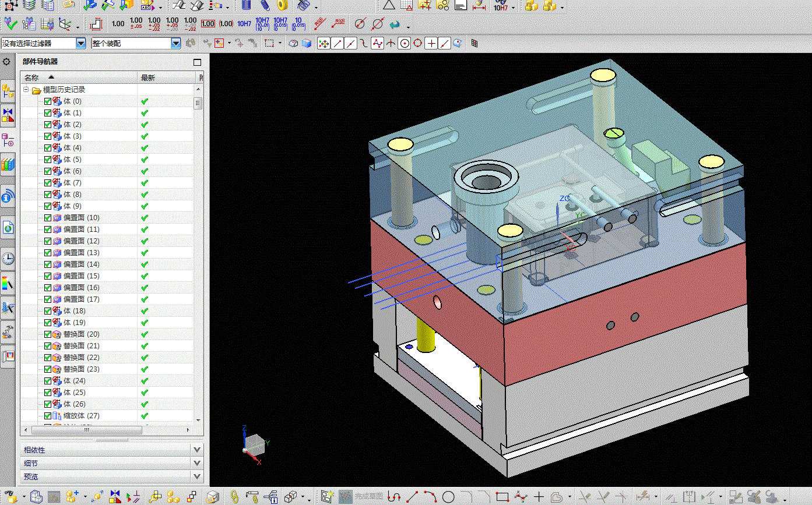Open the text note icon
Screen dimensions: 812x505
461,6
